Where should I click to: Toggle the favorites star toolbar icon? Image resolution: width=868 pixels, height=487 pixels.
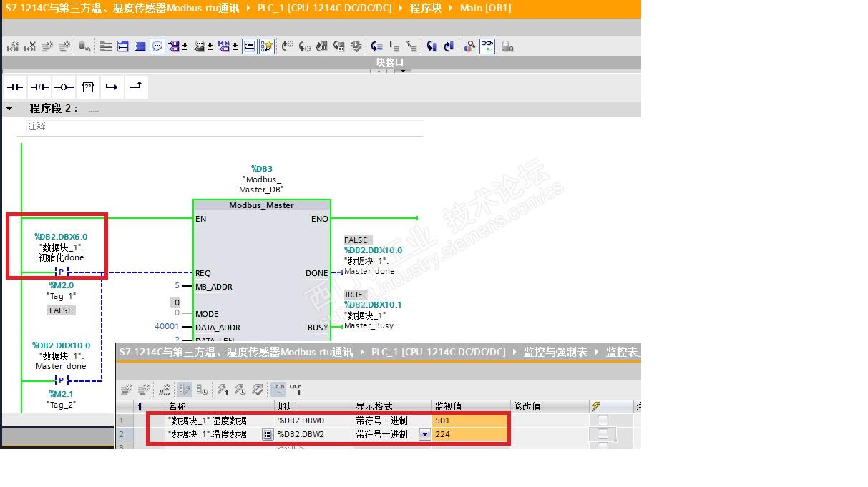coord(267,46)
